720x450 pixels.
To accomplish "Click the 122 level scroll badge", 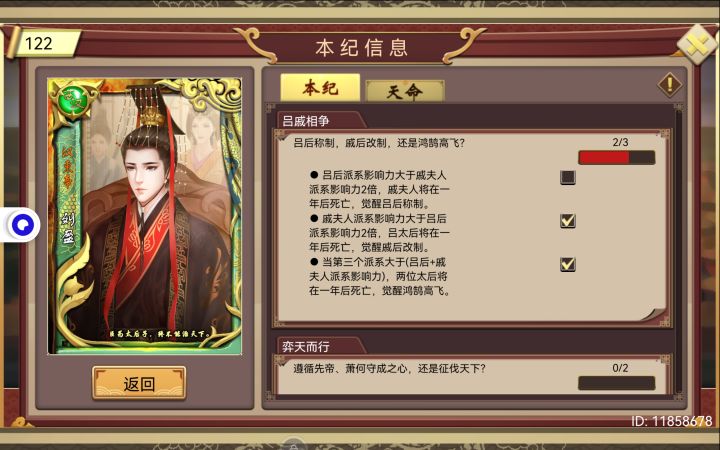I will point(45,43).
